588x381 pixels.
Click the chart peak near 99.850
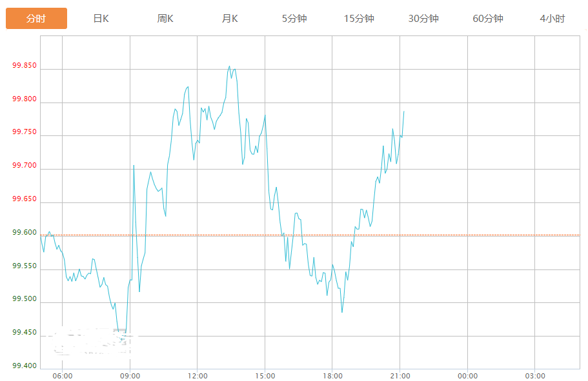click(x=230, y=66)
